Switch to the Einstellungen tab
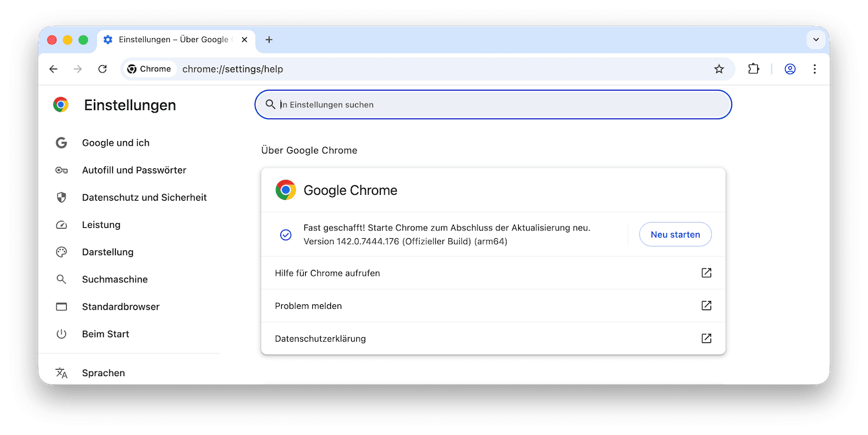The height and width of the screenshot is (435, 868). (172, 39)
